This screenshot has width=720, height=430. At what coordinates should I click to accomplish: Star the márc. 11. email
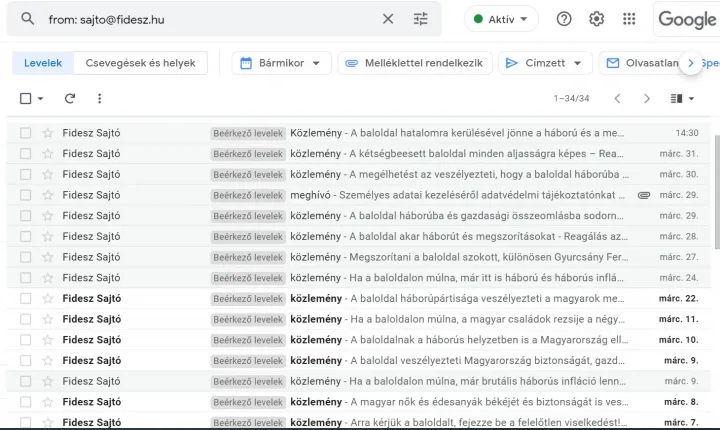[x=48, y=319]
